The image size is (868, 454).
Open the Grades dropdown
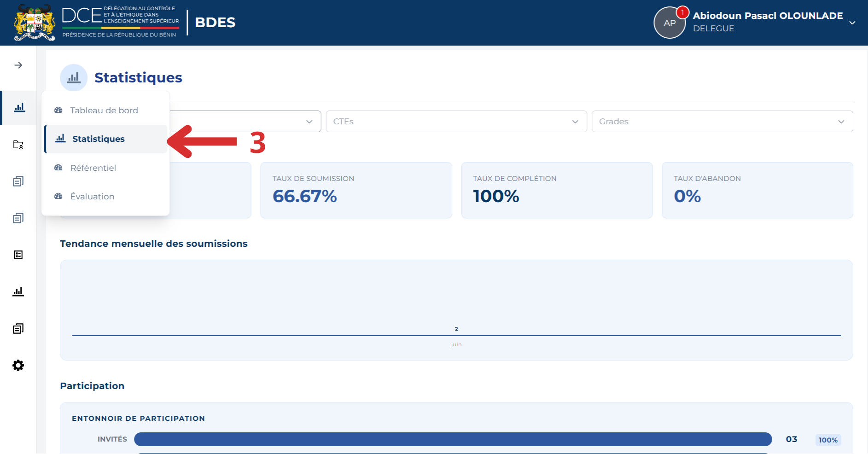click(x=722, y=122)
